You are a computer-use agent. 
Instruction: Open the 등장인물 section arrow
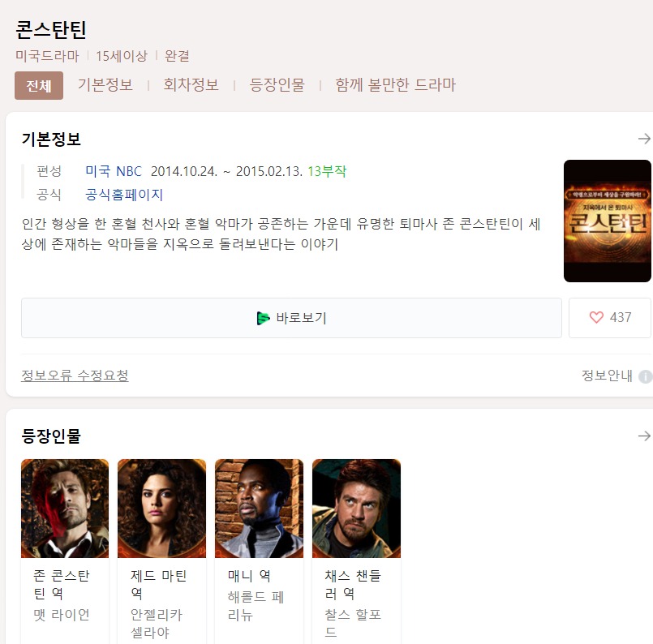click(644, 436)
